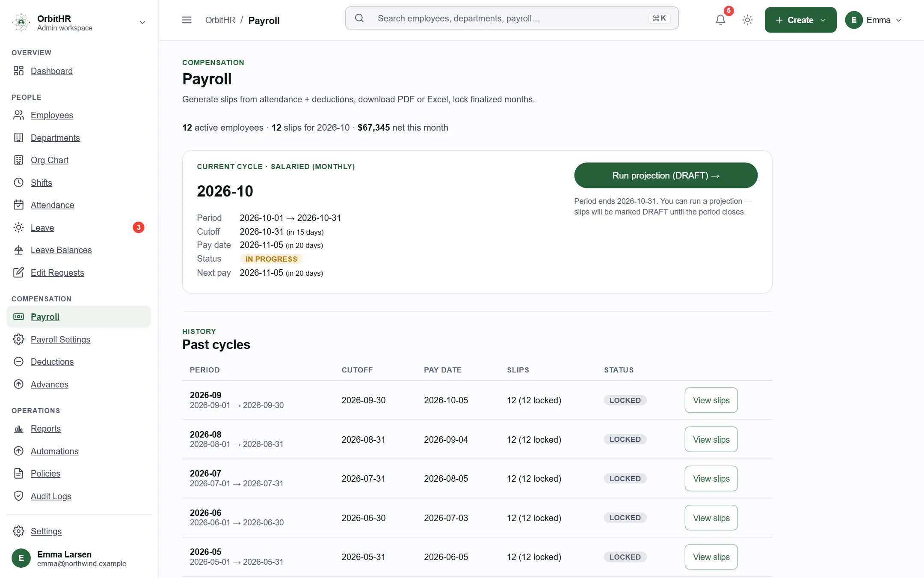Viewport: 924px width, 578px height.
Task: Click the Edit Requests pencil icon
Action: tap(18, 272)
